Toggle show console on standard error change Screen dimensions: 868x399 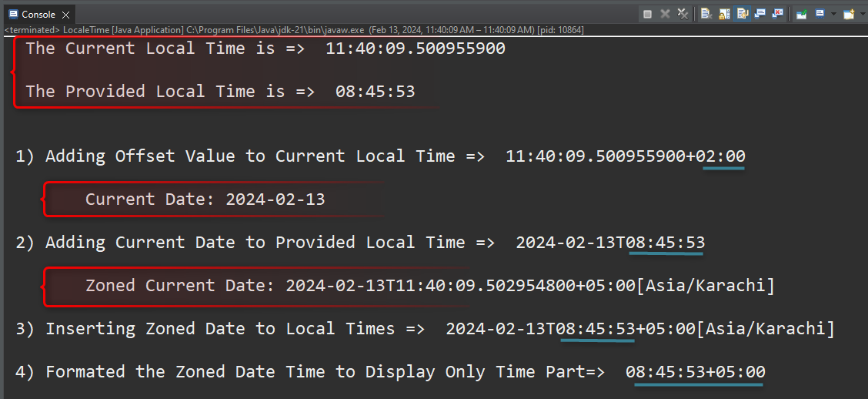click(x=778, y=14)
